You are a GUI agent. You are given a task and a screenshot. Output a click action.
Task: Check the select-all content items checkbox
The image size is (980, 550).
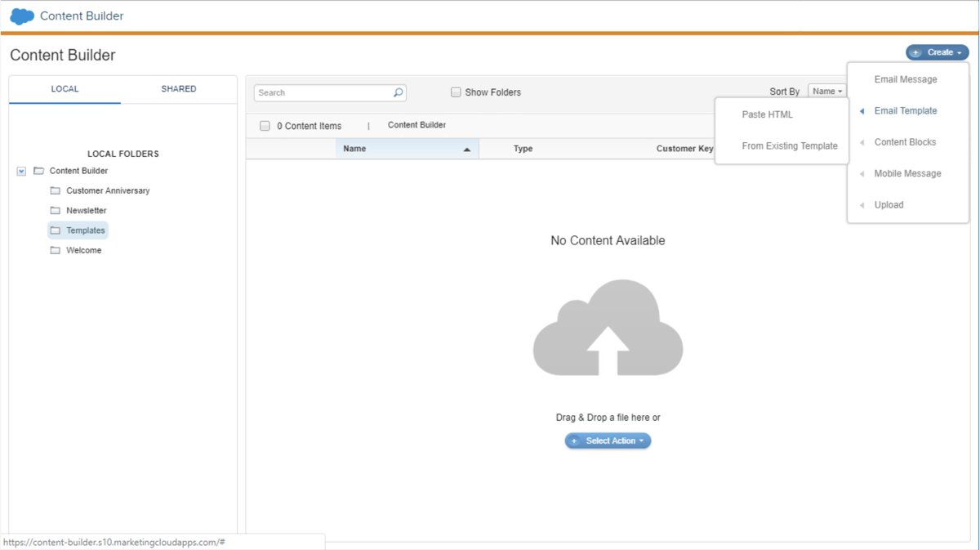pyautogui.click(x=265, y=126)
